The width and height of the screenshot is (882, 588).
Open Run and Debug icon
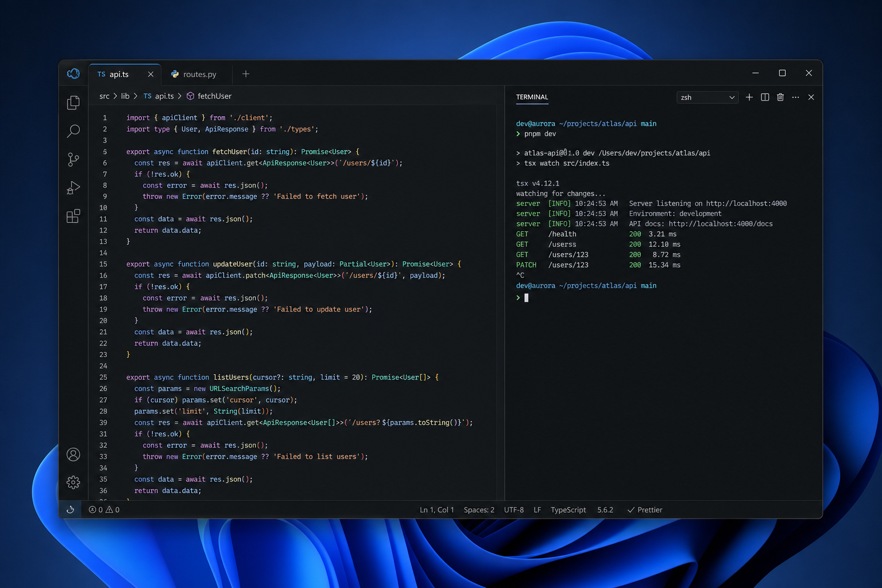(x=73, y=188)
